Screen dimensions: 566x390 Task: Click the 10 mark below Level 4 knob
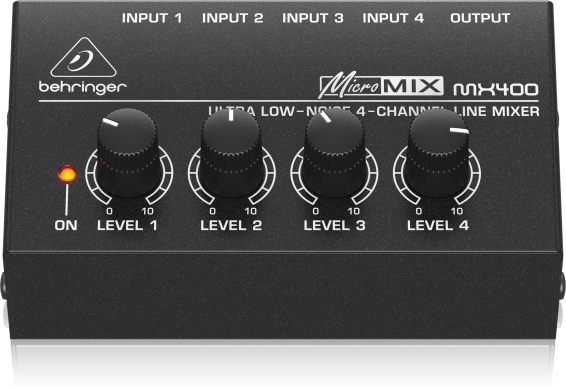(457, 211)
